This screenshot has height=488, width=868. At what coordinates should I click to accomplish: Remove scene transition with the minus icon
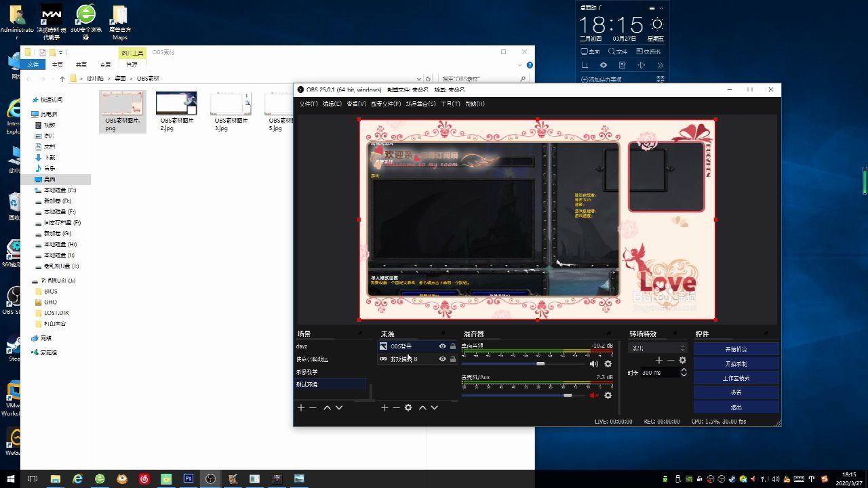pos(671,360)
